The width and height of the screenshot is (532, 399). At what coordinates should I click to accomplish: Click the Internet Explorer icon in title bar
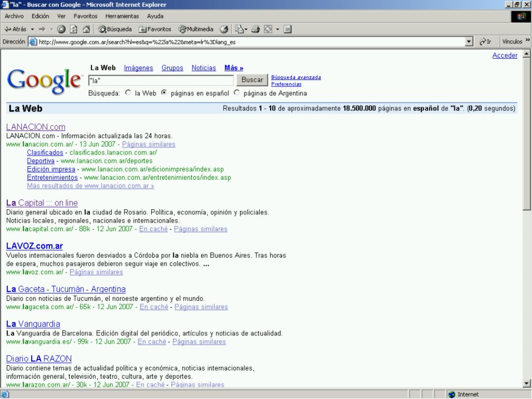point(5,5)
